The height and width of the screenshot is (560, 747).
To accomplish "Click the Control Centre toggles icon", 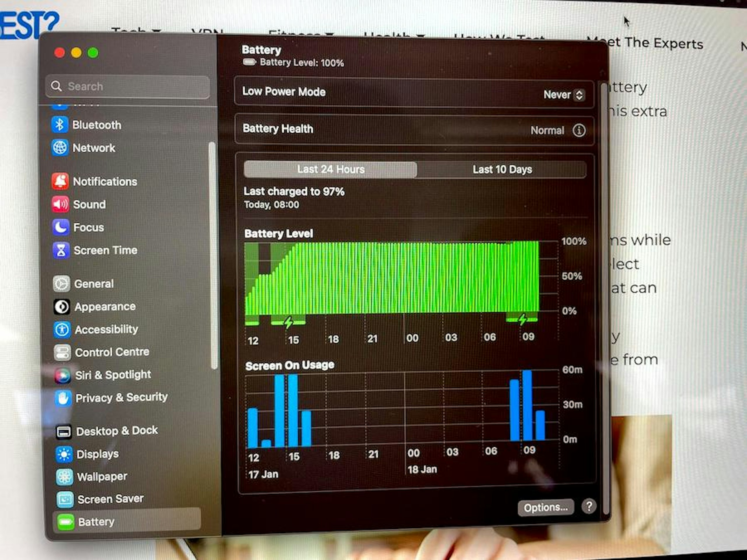I will click(x=62, y=352).
